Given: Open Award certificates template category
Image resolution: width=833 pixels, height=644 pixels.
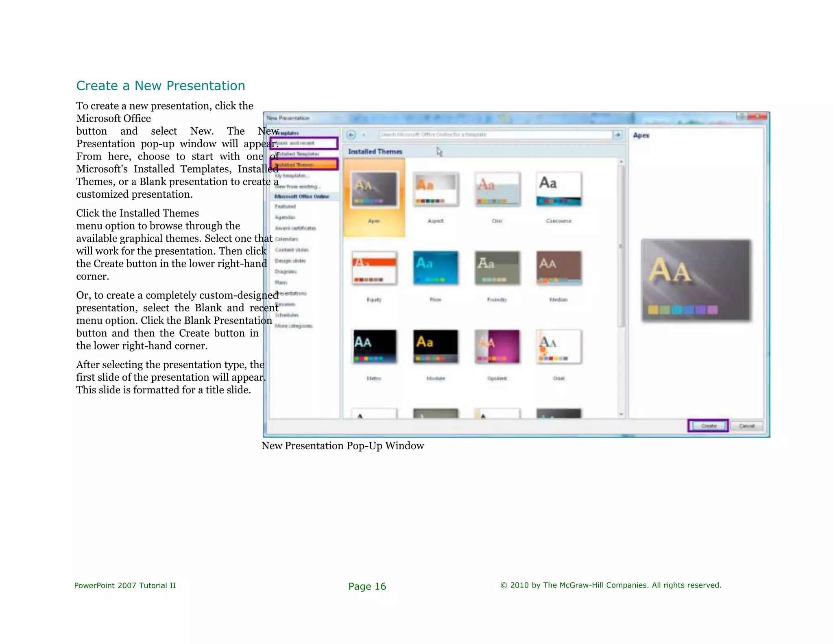Looking at the screenshot, I should 295,228.
